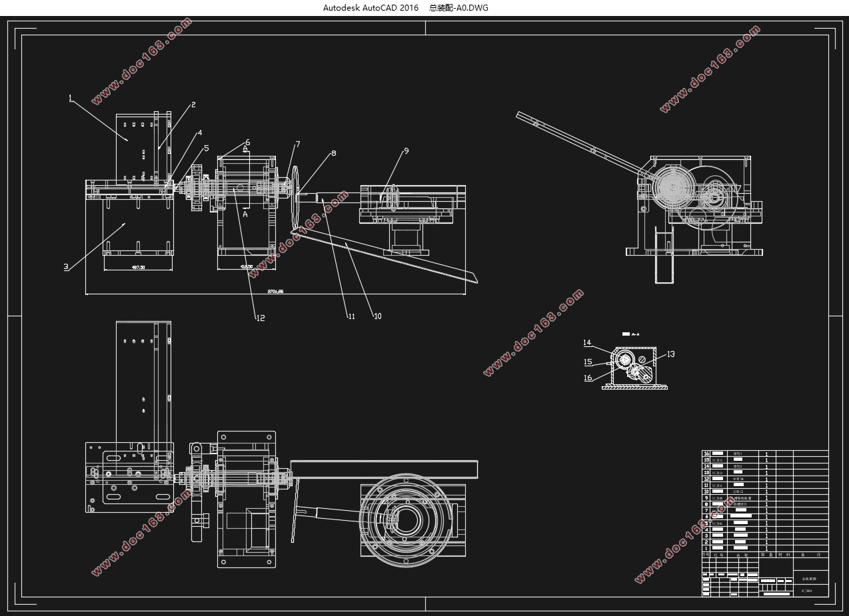Select part callout number 8 in front view
Image resolution: width=849 pixels, height=616 pixels.
point(333,153)
